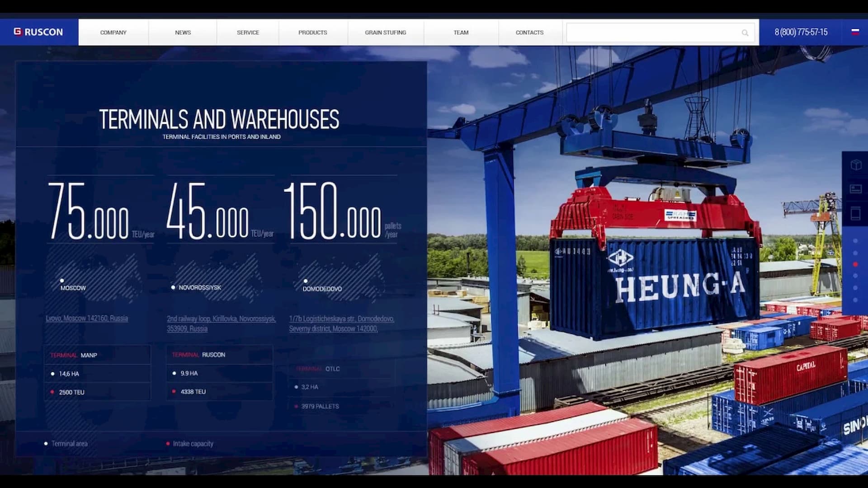Click the search magnifier icon
Screen dimensions: 868x488
pos(745,33)
